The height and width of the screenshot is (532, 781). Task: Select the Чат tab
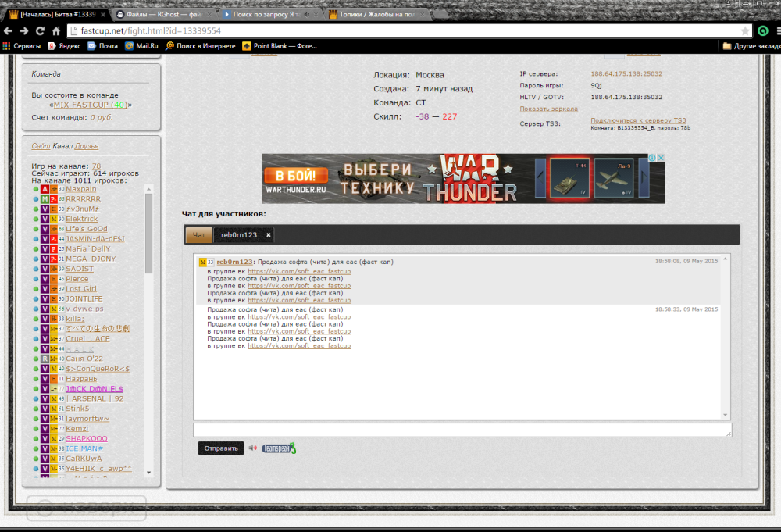[x=198, y=234]
